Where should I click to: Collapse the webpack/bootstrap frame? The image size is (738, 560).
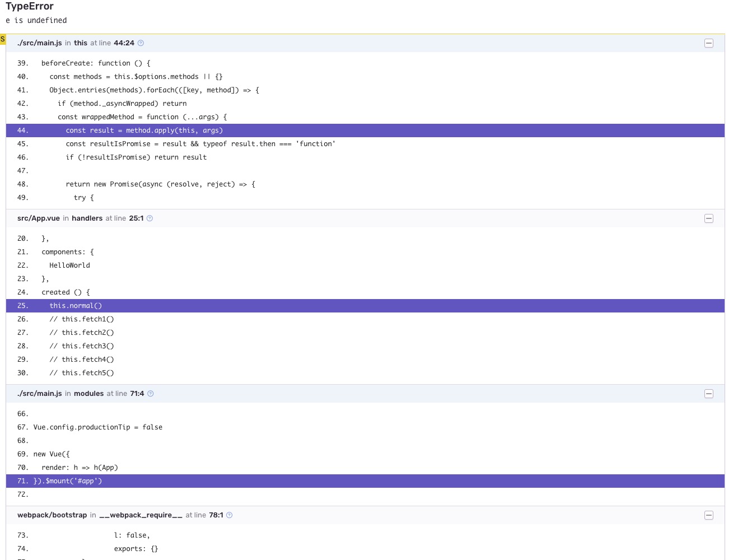(709, 515)
